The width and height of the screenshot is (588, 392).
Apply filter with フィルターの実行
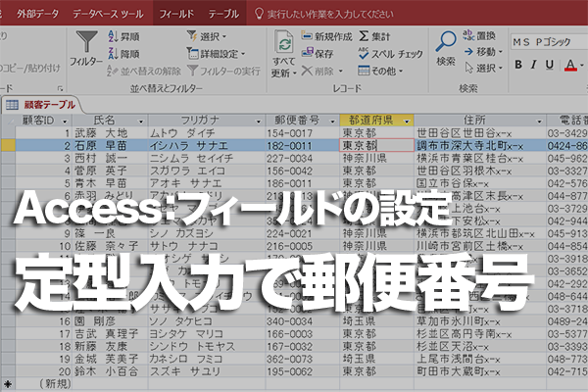pos(223,71)
